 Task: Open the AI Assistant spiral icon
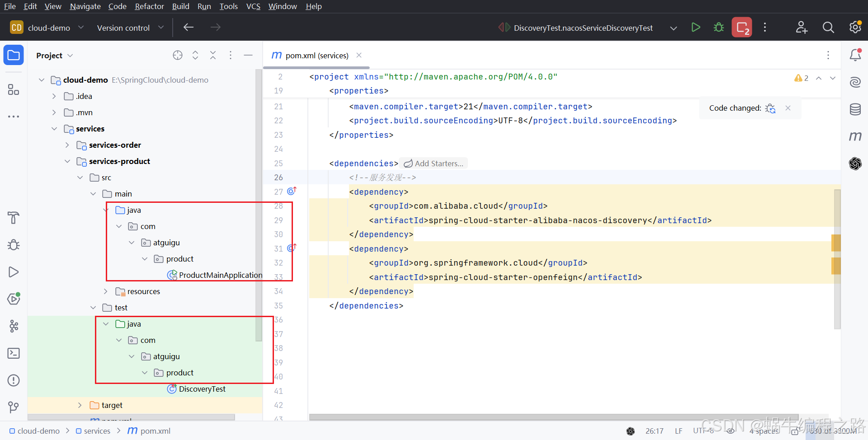coord(855,82)
